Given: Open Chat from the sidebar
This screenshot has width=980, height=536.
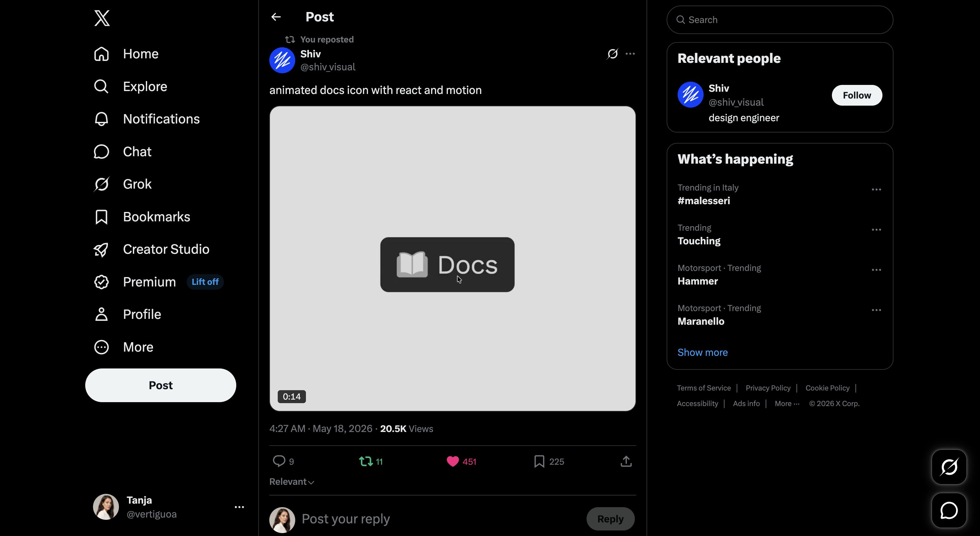Looking at the screenshot, I should pos(122,152).
